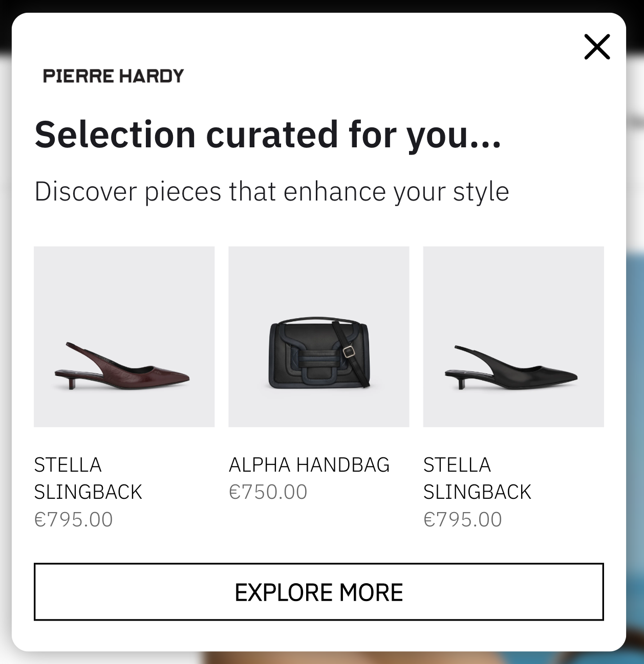The width and height of the screenshot is (644, 664).
Task: Click the €750.00 price under Alpha Handbag
Action: [268, 491]
